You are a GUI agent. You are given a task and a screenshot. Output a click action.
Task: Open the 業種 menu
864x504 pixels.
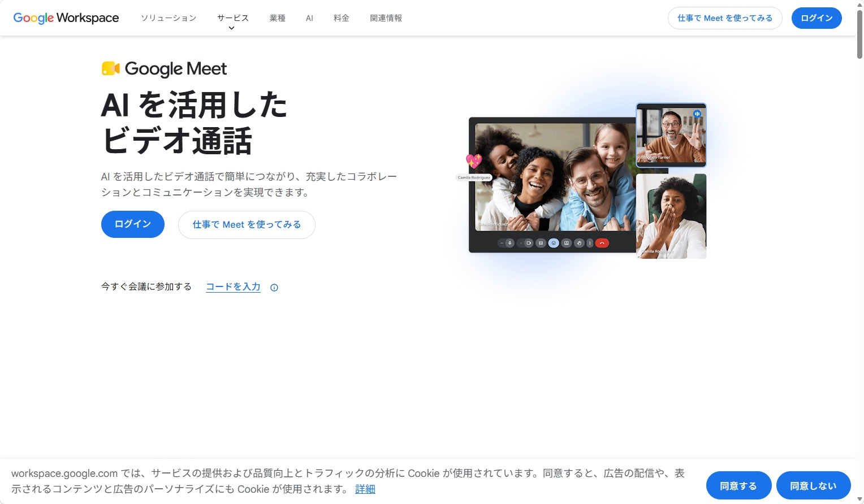click(x=278, y=18)
